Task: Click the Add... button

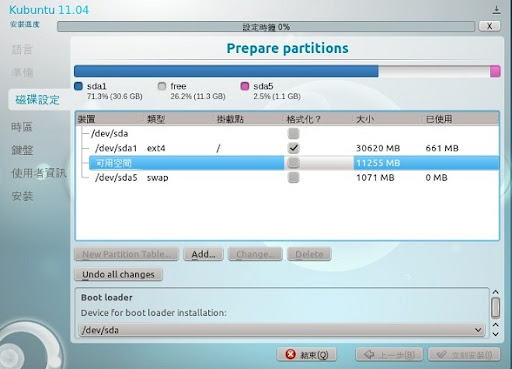Action: pos(203,254)
